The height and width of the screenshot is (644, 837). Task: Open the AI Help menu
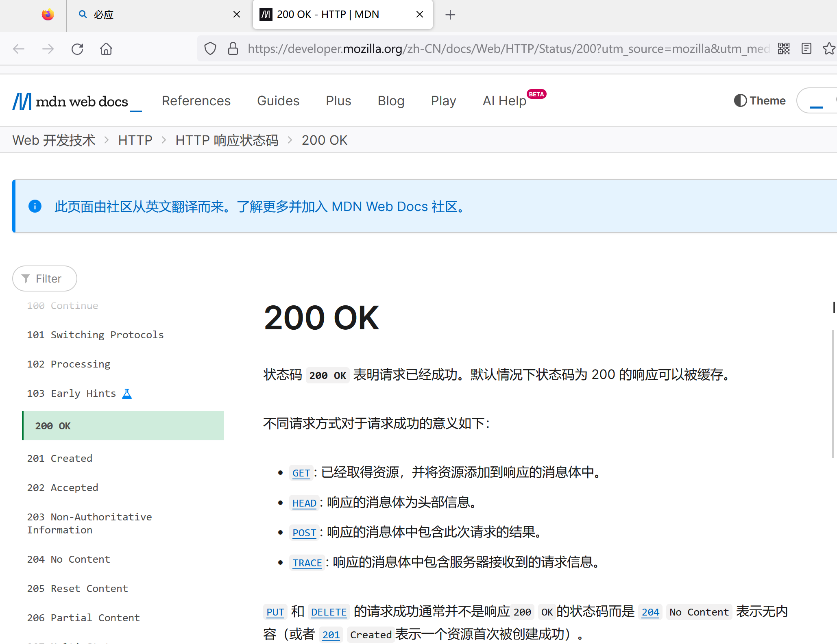point(504,100)
